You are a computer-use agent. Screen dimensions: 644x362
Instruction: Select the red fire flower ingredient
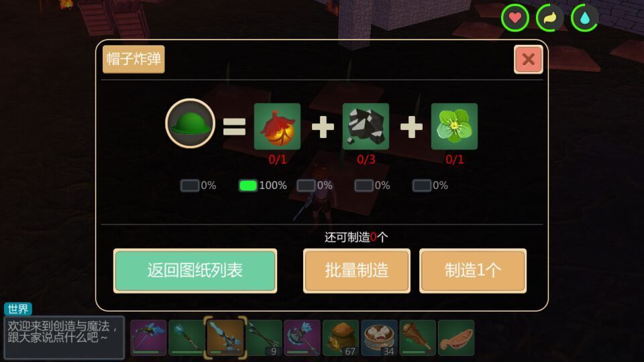277,127
